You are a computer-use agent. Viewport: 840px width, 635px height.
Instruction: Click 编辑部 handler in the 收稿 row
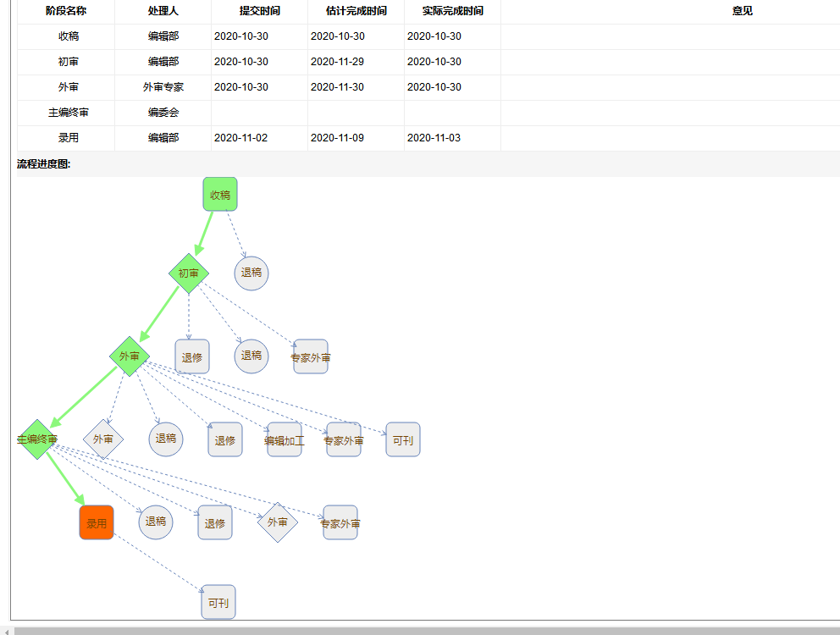click(163, 36)
